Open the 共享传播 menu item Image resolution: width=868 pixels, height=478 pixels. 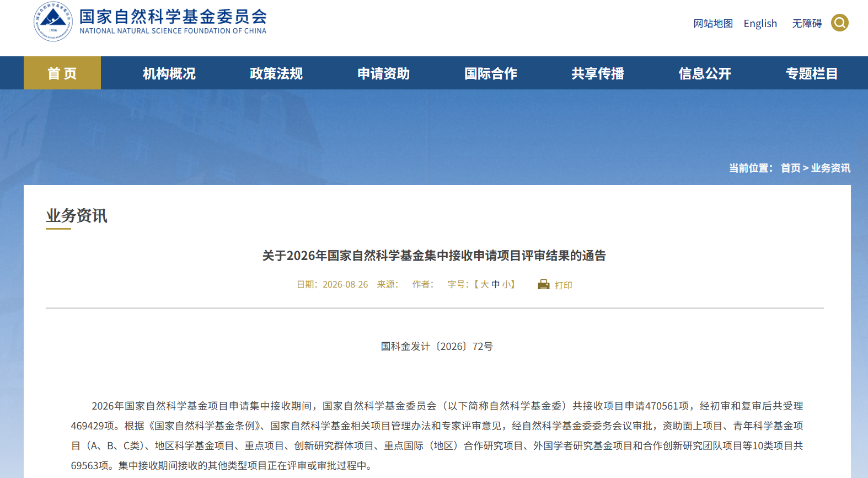click(598, 73)
